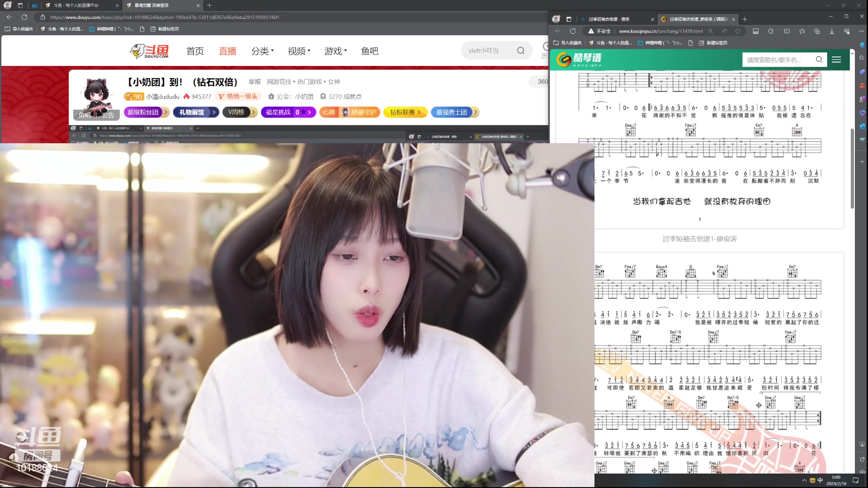Screen dimensions: 868x488
Task: Open the 首页 home page on Douyu
Action: tap(195, 51)
